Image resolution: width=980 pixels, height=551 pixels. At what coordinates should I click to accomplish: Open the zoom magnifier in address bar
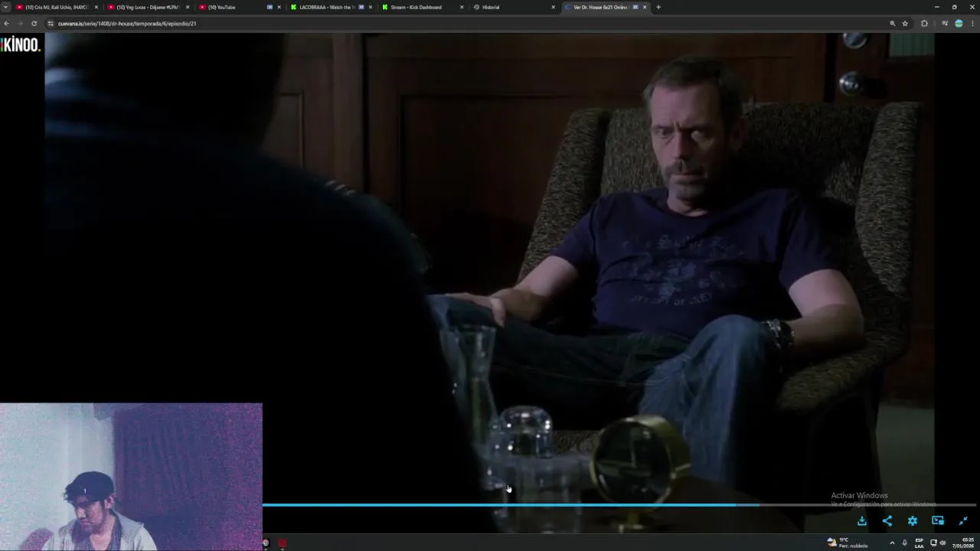pos(892,24)
